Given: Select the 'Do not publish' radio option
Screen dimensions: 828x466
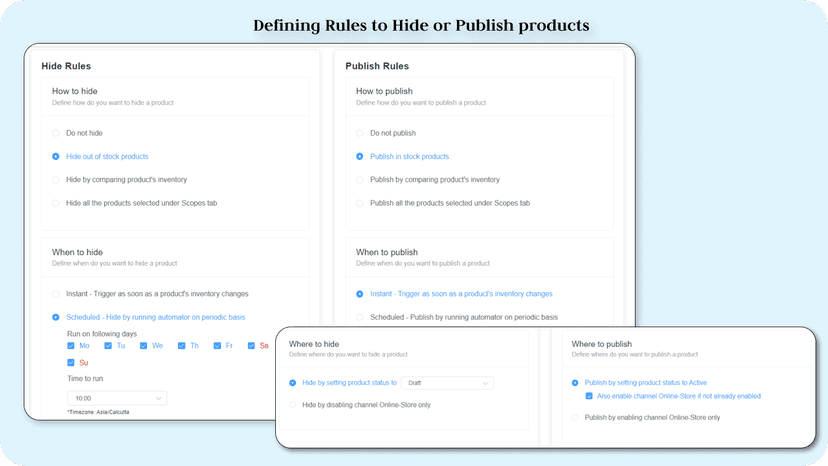Looking at the screenshot, I should (x=360, y=133).
